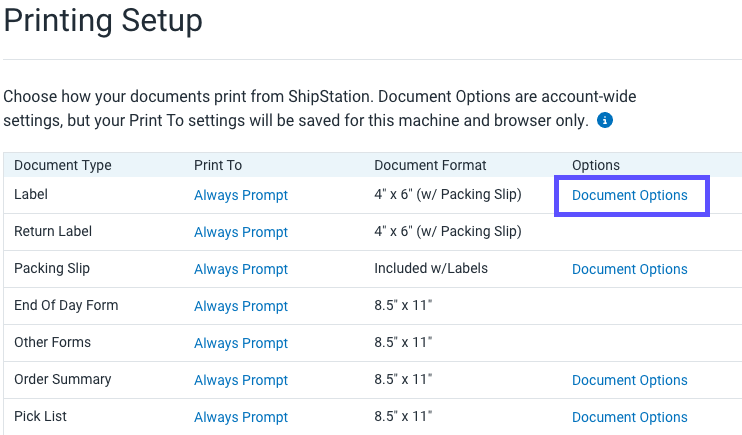Open Document Options for the Label row
The height and width of the screenshot is (435, 742).
(629, 195)
